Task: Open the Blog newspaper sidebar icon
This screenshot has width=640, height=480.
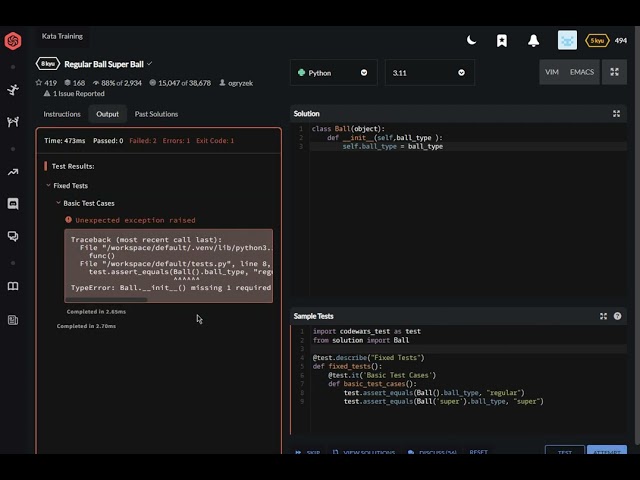Action: (x=13, y=320)
